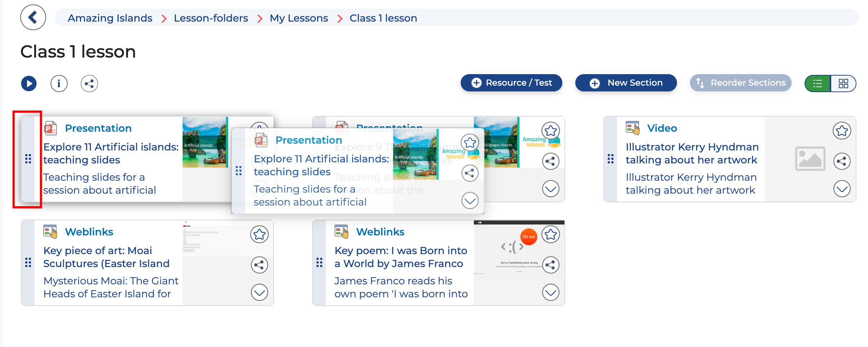The image size is (868, 347).
Task: Expand the Moai Sculptures card chevron
Action: 259,292
